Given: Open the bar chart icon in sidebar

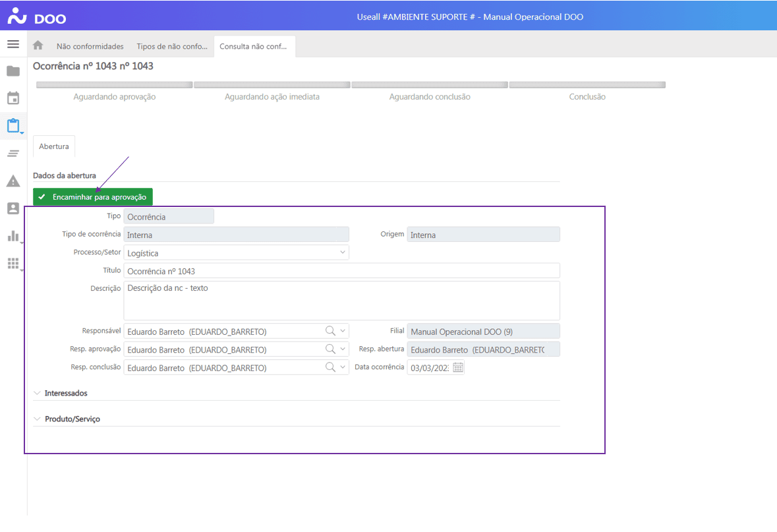Looking at the screenshot, I should point(13,236).
